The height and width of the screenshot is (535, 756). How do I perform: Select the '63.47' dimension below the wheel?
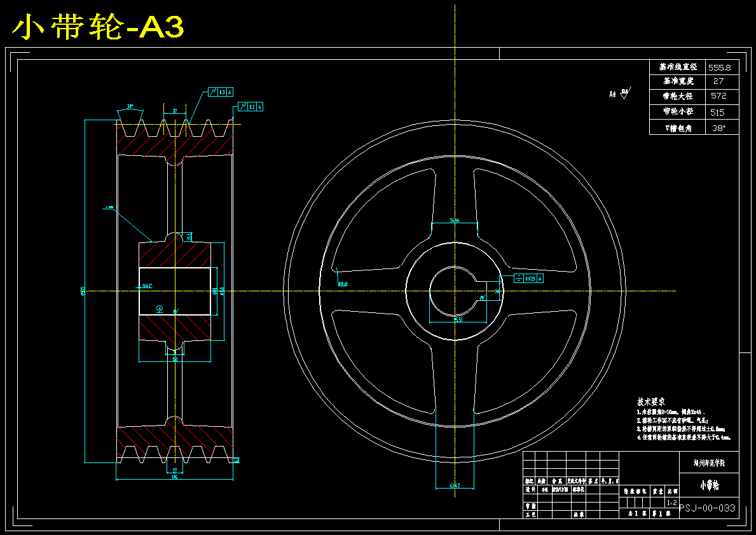[x=455, y=486]
